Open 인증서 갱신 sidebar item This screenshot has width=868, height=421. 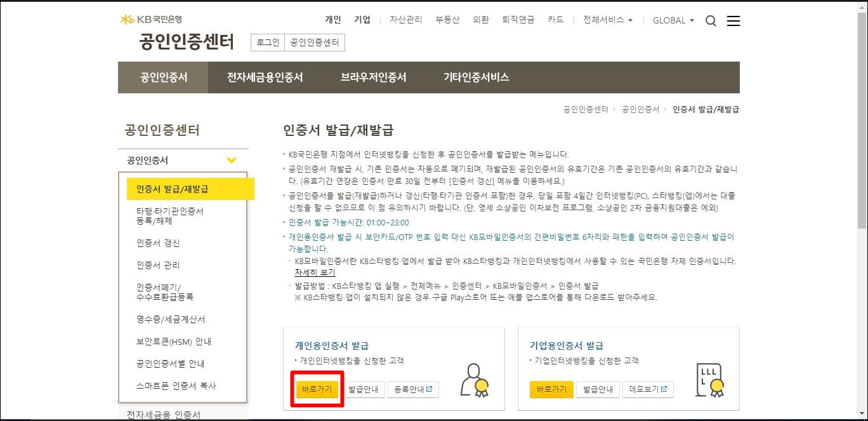pyautogui.click(x=158, y=243)
